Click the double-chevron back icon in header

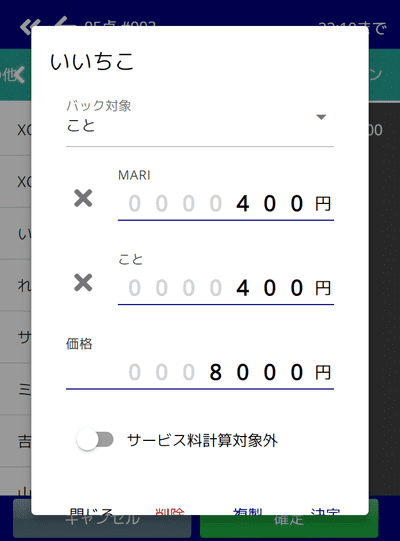pyautogui.click(x=28, y=26)
